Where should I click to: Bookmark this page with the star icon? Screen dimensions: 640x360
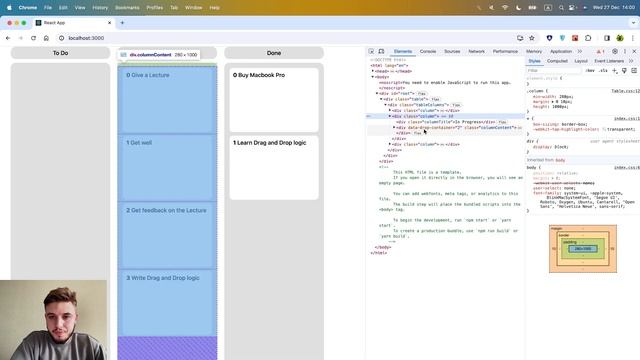pos(532,38)
